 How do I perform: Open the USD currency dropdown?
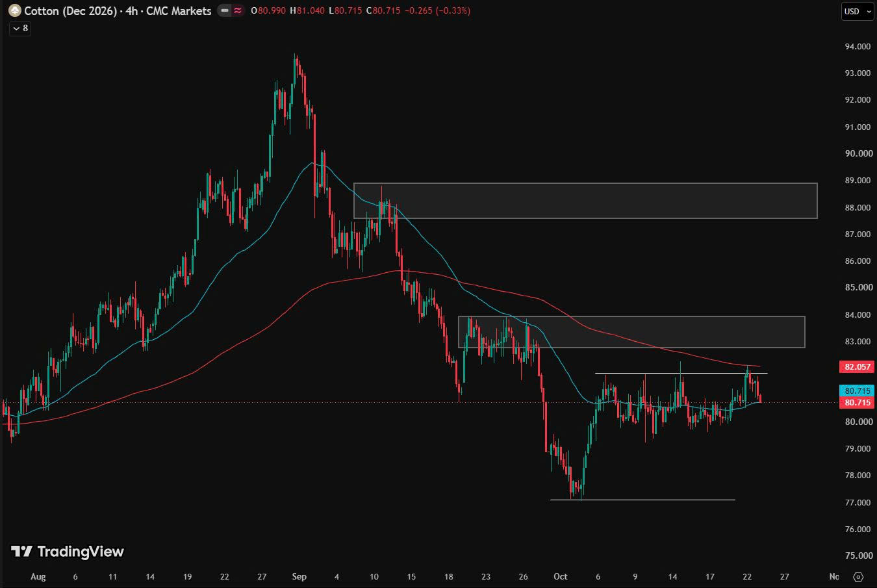point(858,11)
